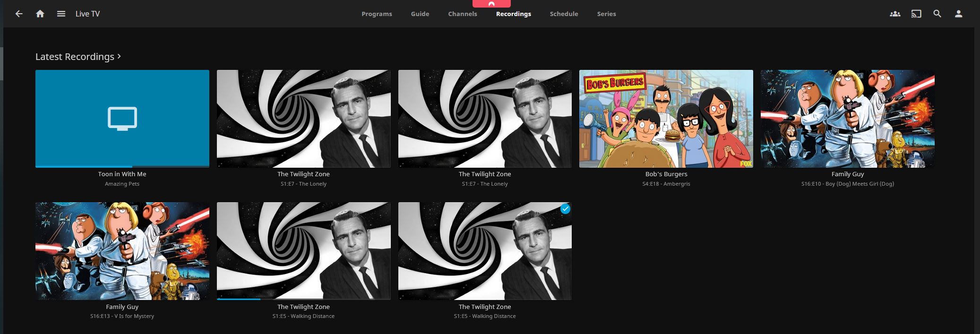Open the hamburger menu icon
Screen dimensions: 980x334
click(61, 14)
